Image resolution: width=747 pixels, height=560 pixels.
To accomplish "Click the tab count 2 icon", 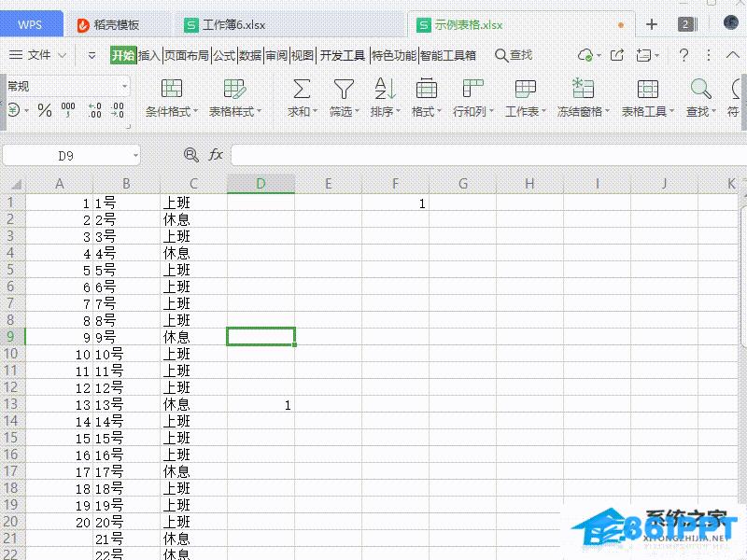I will click(687, 24).
